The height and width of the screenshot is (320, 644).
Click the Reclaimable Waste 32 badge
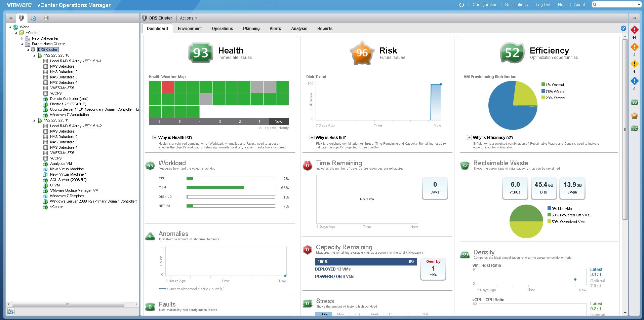pos(465,166)
